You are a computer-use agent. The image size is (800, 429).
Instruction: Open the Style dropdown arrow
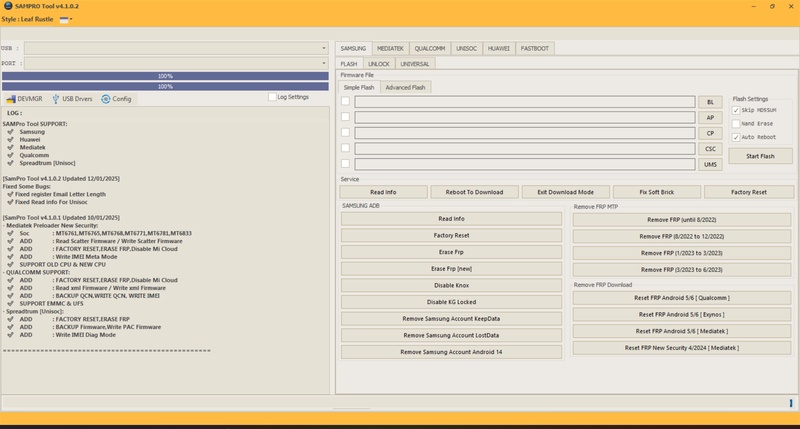[x=71, y=19]
